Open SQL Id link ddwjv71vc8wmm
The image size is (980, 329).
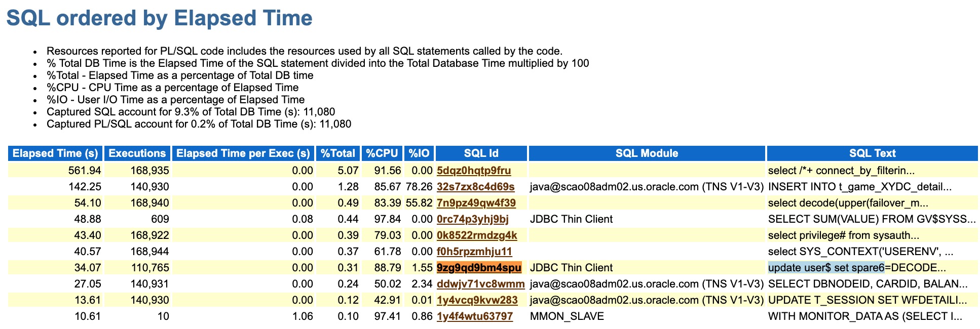481,284
